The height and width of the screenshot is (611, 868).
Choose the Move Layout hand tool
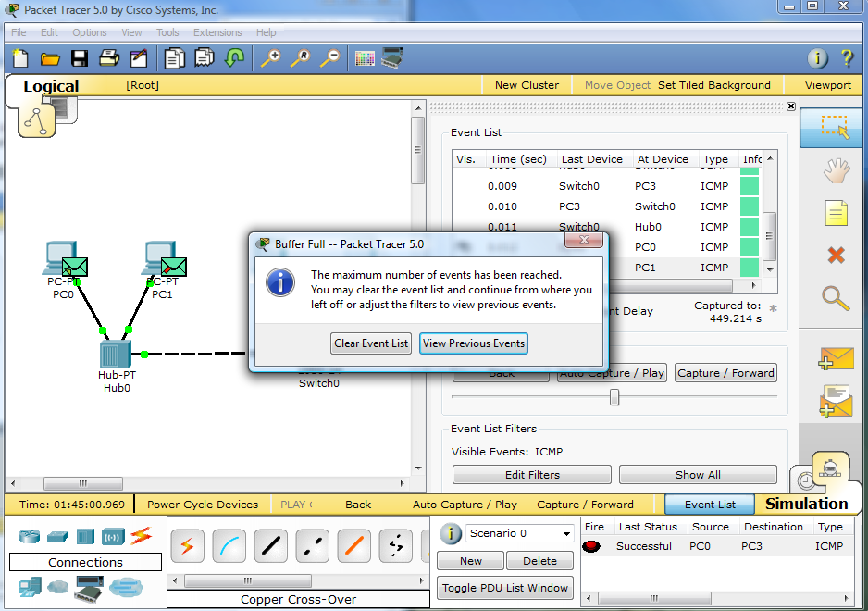(x=836, y=170)
